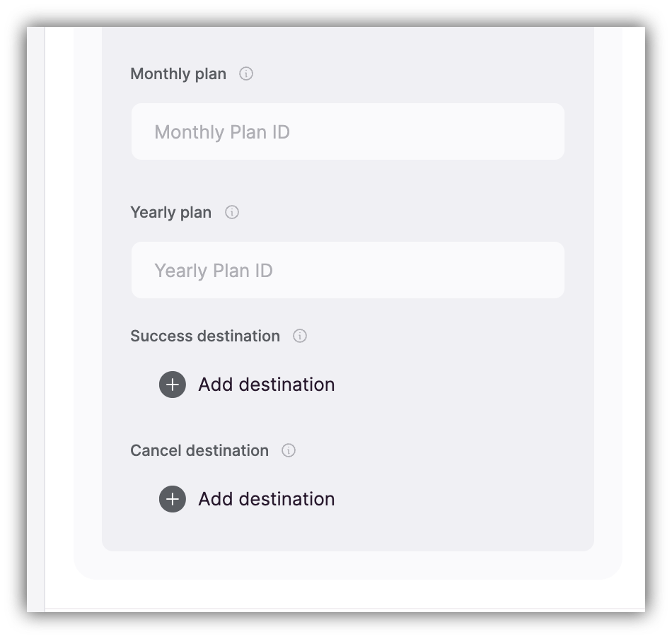
Task: Add a destination for cancelled payments
Action: [247, 499]
